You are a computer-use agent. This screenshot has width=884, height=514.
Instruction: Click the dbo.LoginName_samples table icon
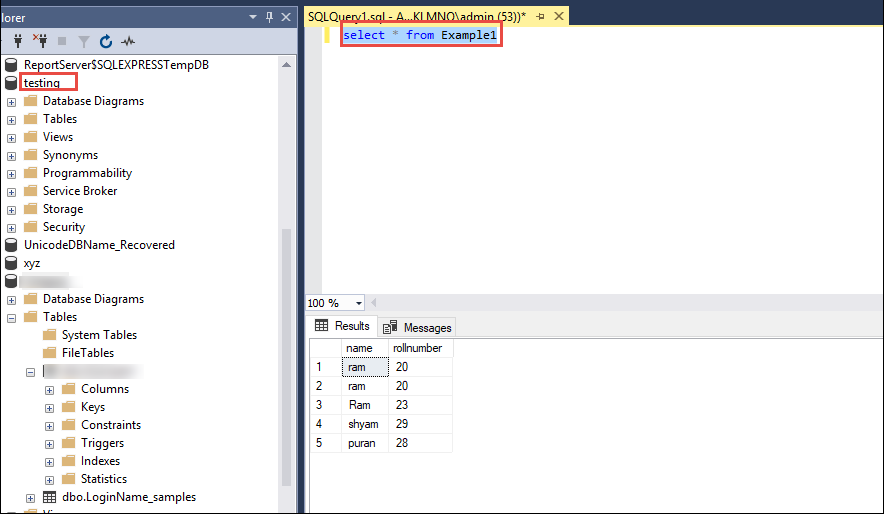pos(50,497)
